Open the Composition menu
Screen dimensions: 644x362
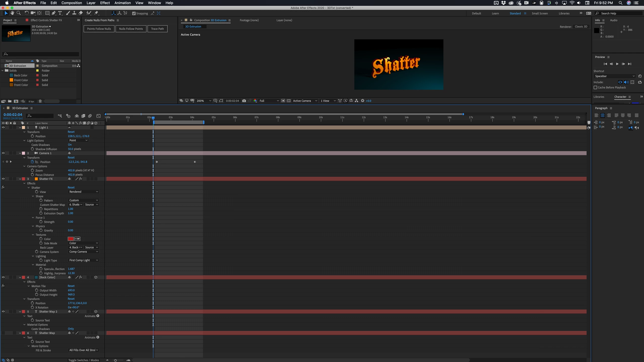(71, 3)
